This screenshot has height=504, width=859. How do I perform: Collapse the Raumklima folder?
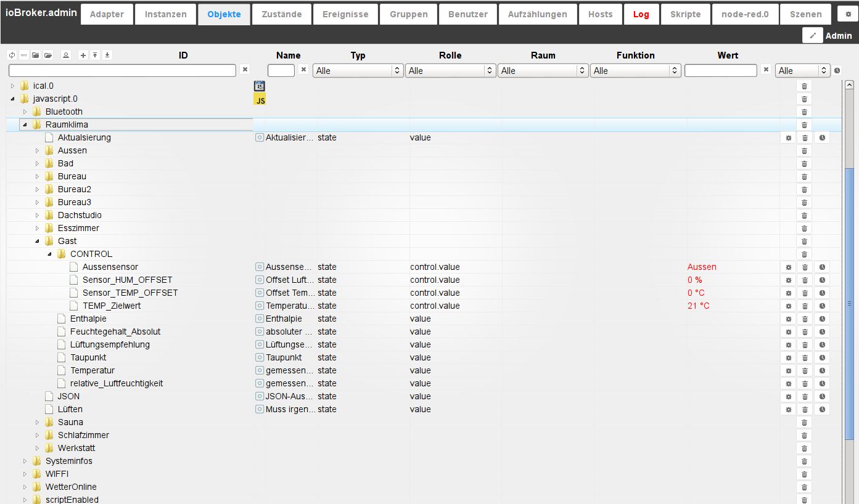(x=25, y=124)
